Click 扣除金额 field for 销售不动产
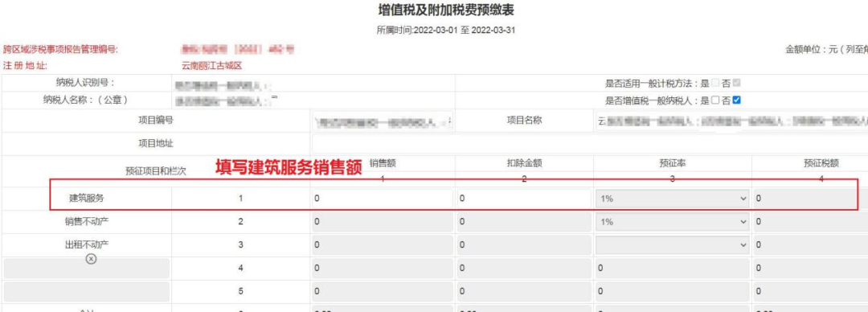This screenshot has height=312, width=868. pos(525,222)
